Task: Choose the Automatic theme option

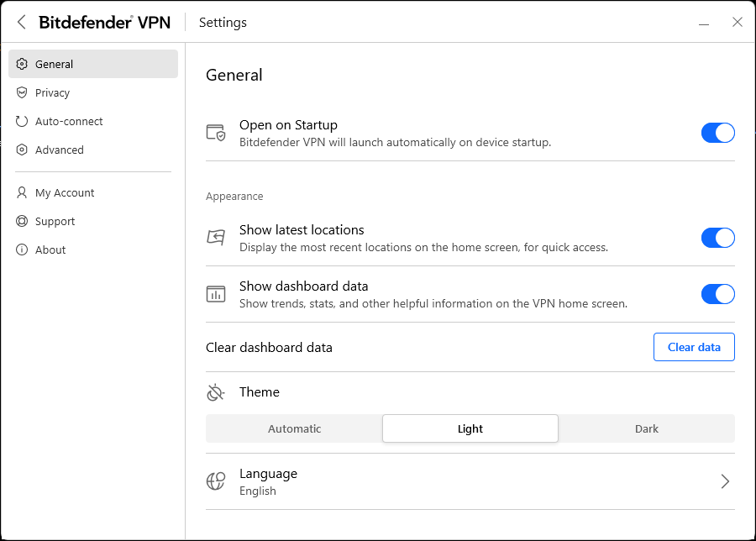Action: point(294,428)
